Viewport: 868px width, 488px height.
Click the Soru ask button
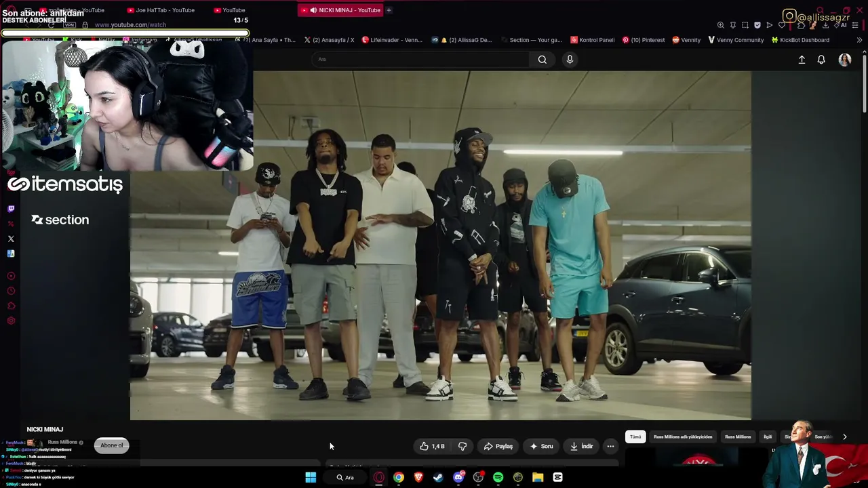point(541,446)
